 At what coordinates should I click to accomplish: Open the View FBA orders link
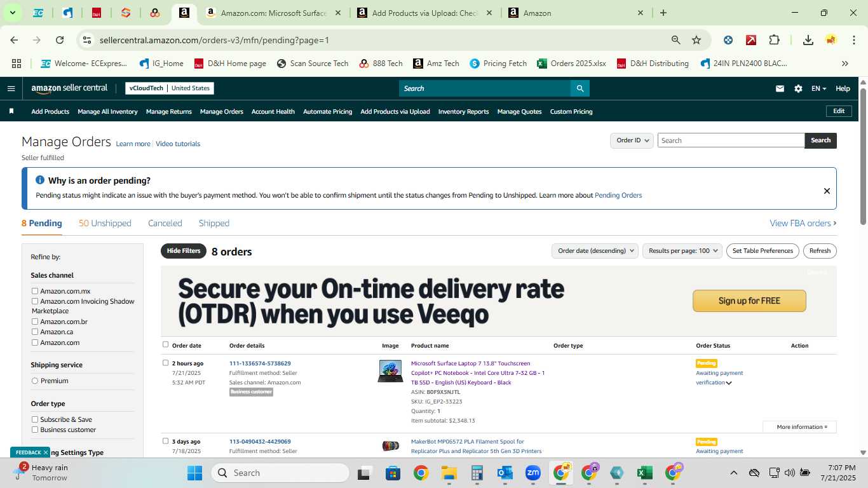click(803, 223)
